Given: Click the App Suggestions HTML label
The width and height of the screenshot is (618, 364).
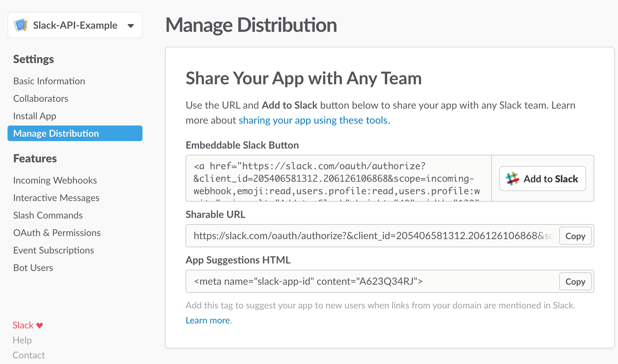Looking at the screenshot, I should click(x=238, y=260).
